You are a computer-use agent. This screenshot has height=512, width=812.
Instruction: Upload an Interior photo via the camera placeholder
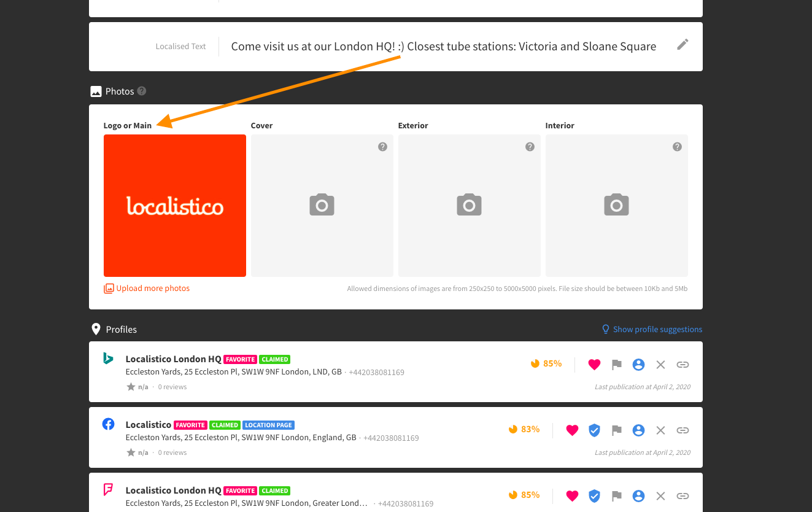click(617, 206)
